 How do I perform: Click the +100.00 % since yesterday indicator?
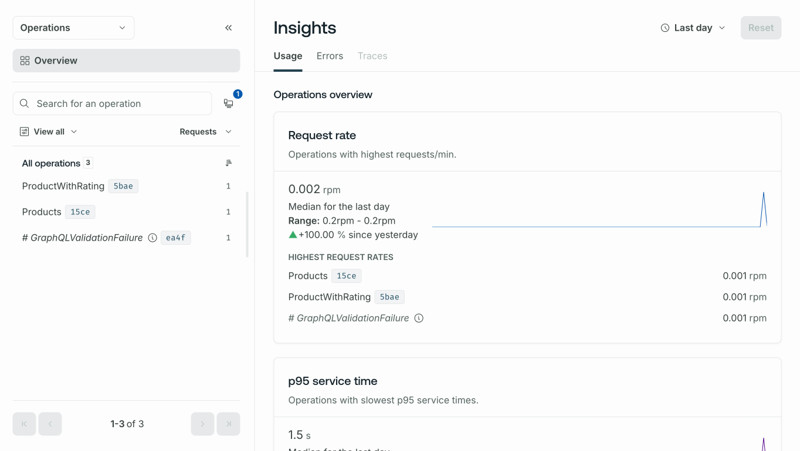[x=353, y=235]
